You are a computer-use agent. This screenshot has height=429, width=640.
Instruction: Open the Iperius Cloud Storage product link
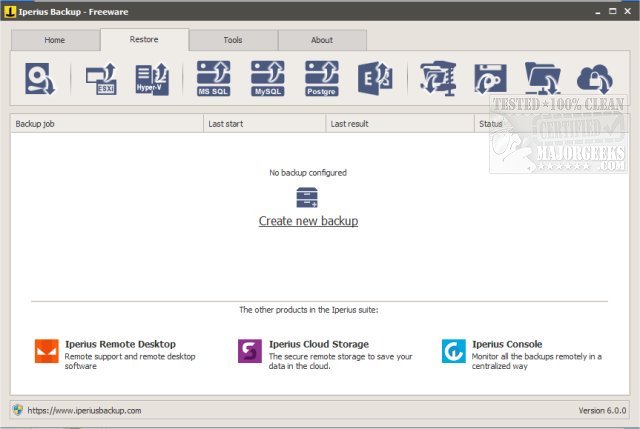pos(319,344)
